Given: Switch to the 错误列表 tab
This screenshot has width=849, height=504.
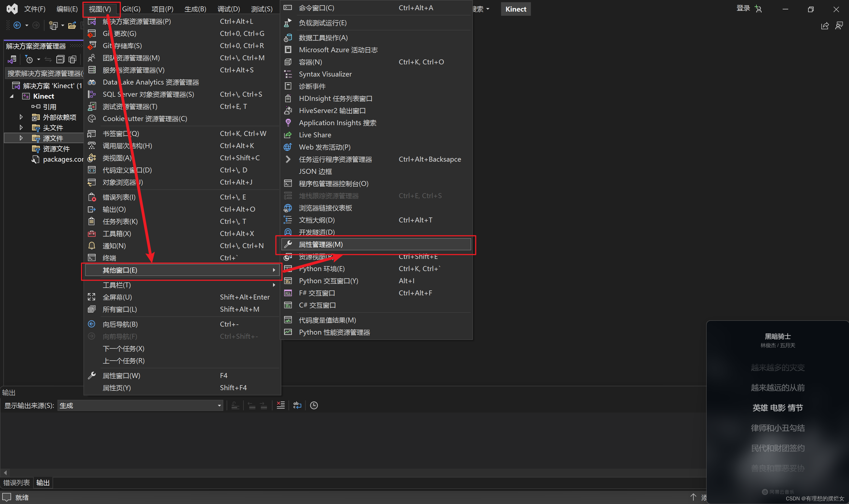Looking at the screenshot, I should [x=16, y=483].
